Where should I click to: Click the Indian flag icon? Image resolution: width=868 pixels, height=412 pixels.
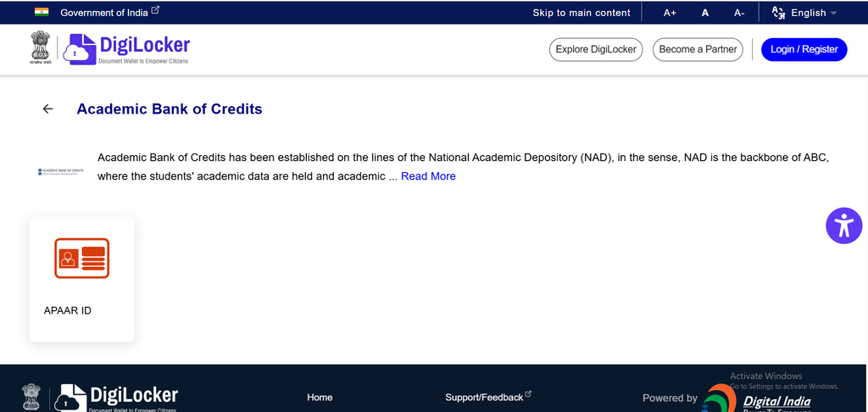[42, 12]
